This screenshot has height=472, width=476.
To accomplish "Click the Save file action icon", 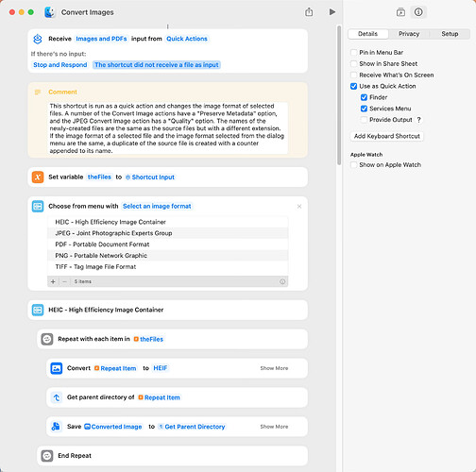I will (x=57, y=427).
